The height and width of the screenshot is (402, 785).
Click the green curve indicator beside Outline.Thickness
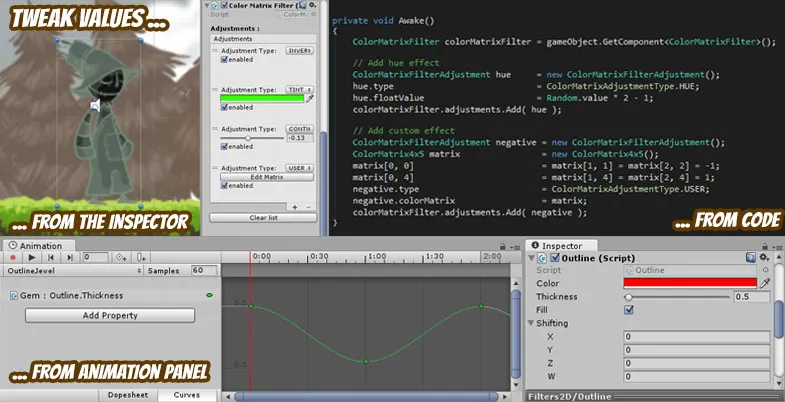tap(209, 295)
